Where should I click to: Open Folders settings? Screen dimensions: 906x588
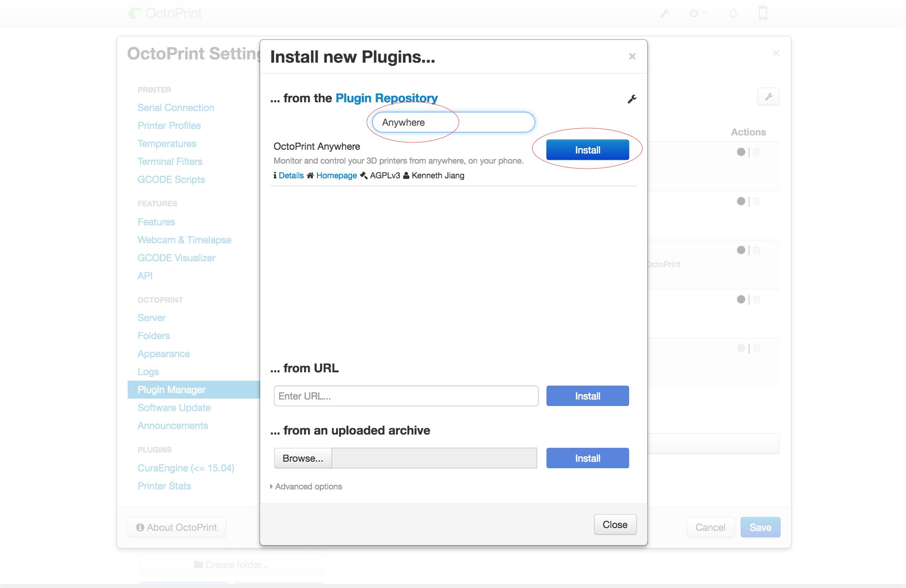[x=154, y=335]
